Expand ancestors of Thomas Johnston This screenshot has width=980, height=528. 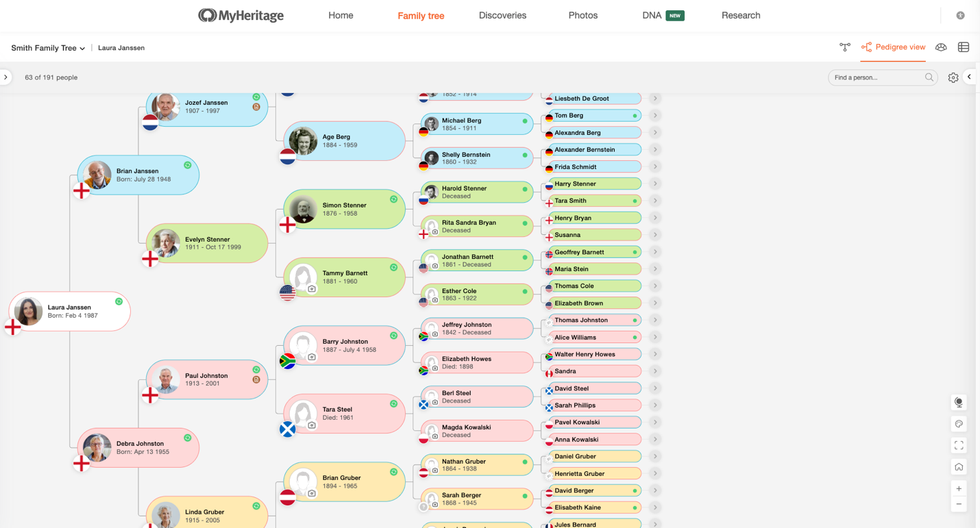point(655,320)
